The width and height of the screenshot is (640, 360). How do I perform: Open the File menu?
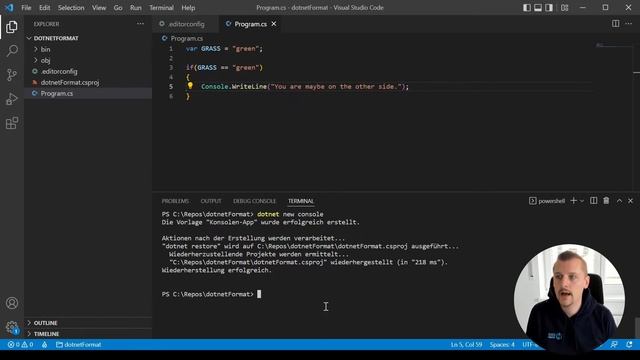coord(26,7)
